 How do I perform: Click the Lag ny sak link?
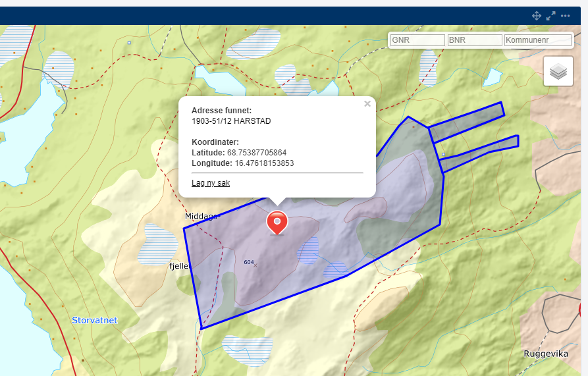(211, 183)
